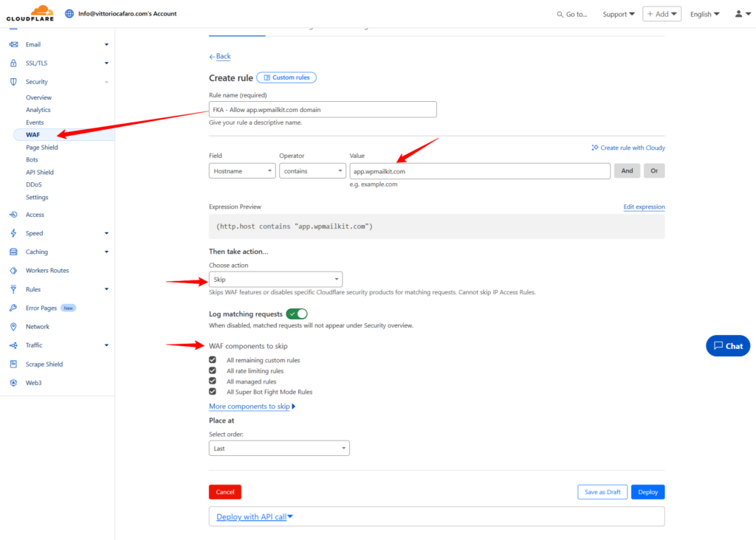Click the red Cancel button

pyautogui.click(x=225, y=492)
